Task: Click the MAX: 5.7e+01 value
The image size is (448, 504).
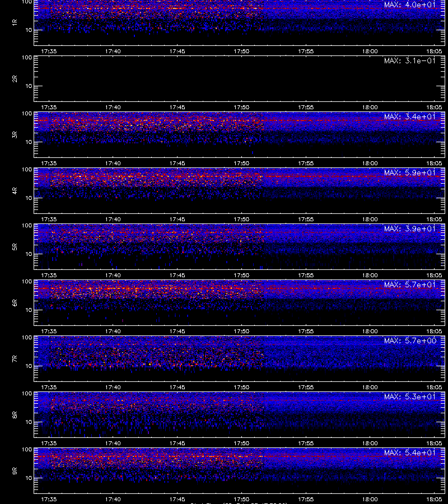Action: (410, 284)
